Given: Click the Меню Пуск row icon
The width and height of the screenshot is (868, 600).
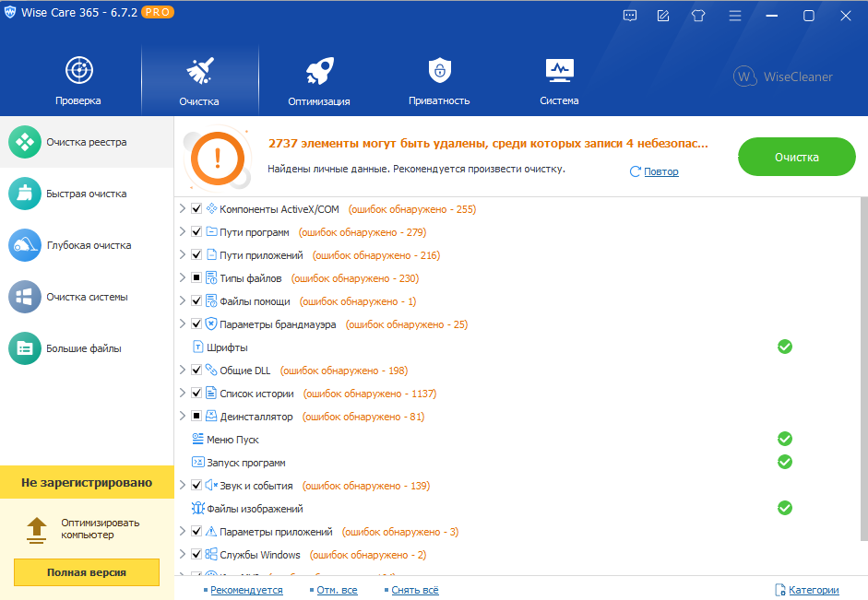Looking at the screenshot, I should [198, 439].
